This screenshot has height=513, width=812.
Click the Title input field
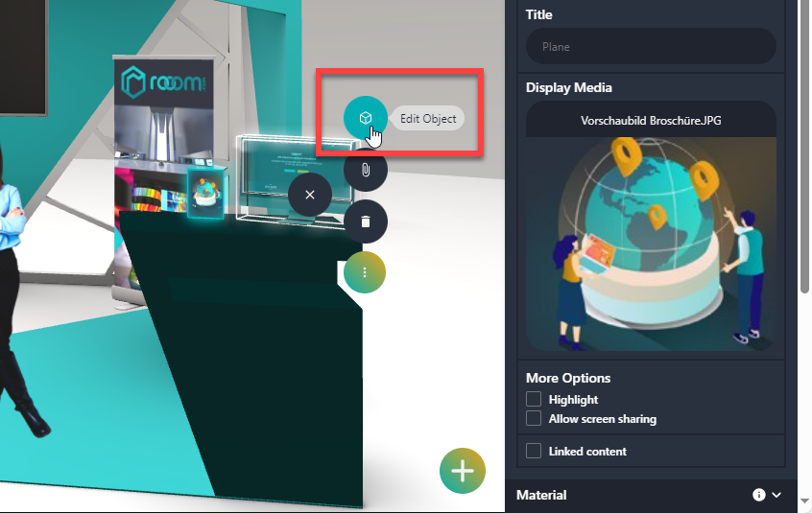pos(651,46)
